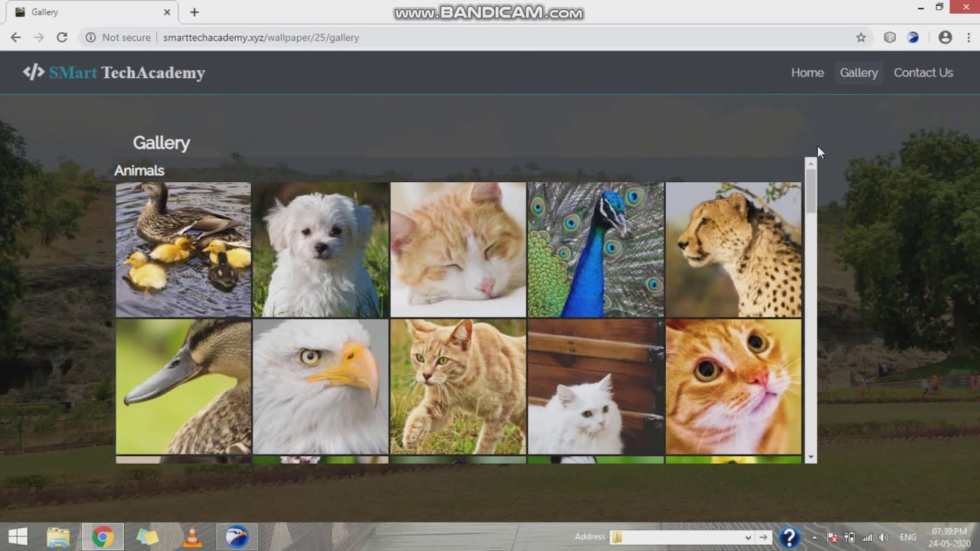Click the browser forward arrow
The height and width of the screenshot is (551, 980).
[38, 37]
